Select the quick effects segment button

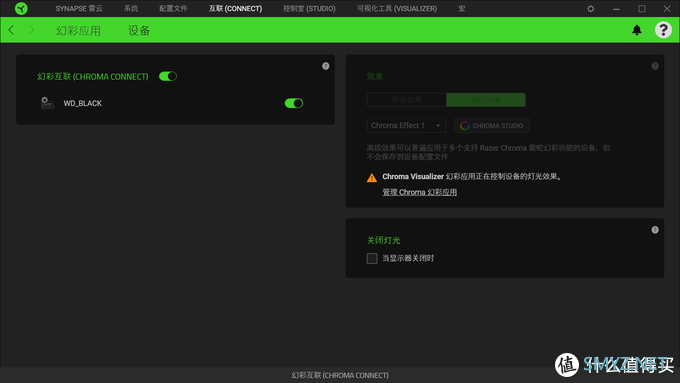(406, 100)
